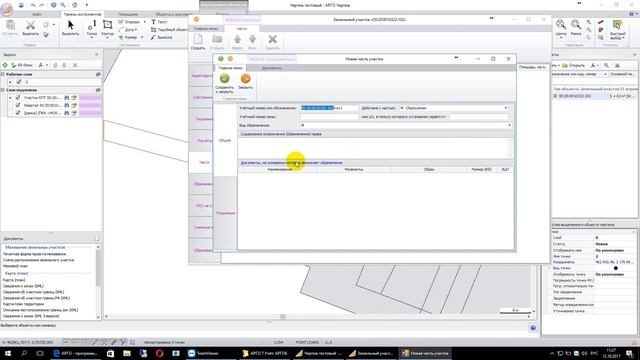Open Windows Start menu
The width and height of the screenshot is (640, 360).
click(8, 353)
